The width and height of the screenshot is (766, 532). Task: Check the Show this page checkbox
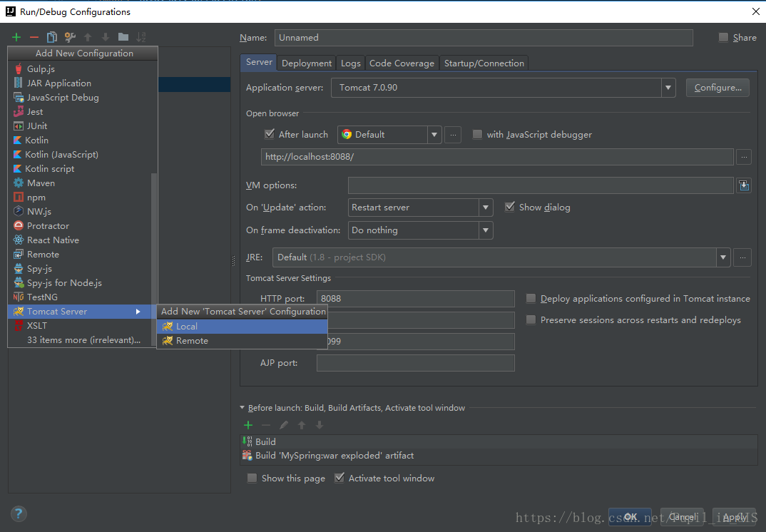(x=252, y=479)
